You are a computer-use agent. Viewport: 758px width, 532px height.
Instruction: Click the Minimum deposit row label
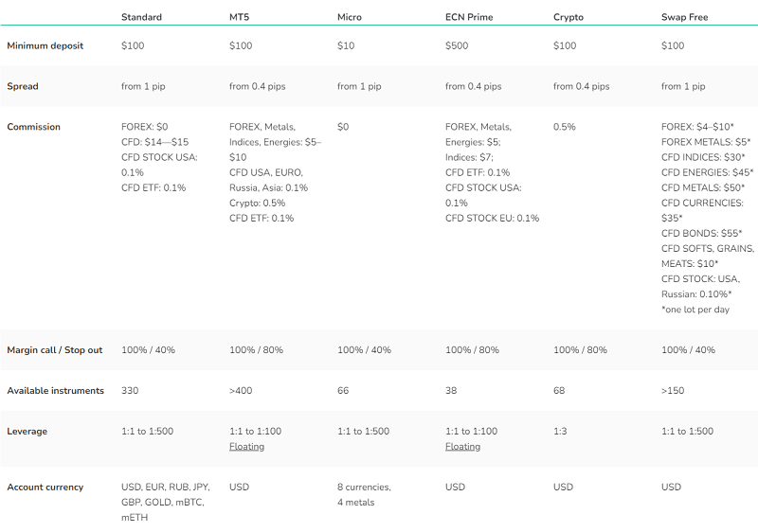pos(45,45)
